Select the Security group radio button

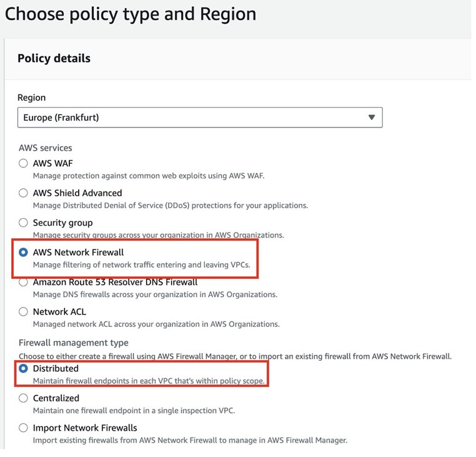click(x=24, y=223)
